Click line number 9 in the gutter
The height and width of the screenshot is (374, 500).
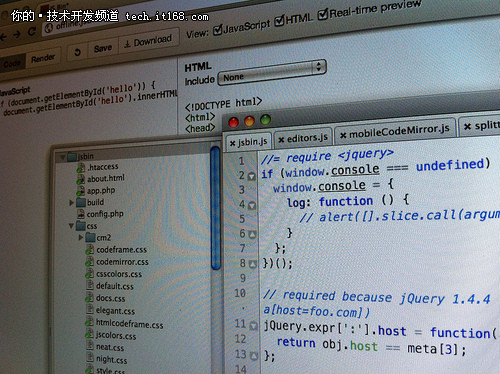243,278
